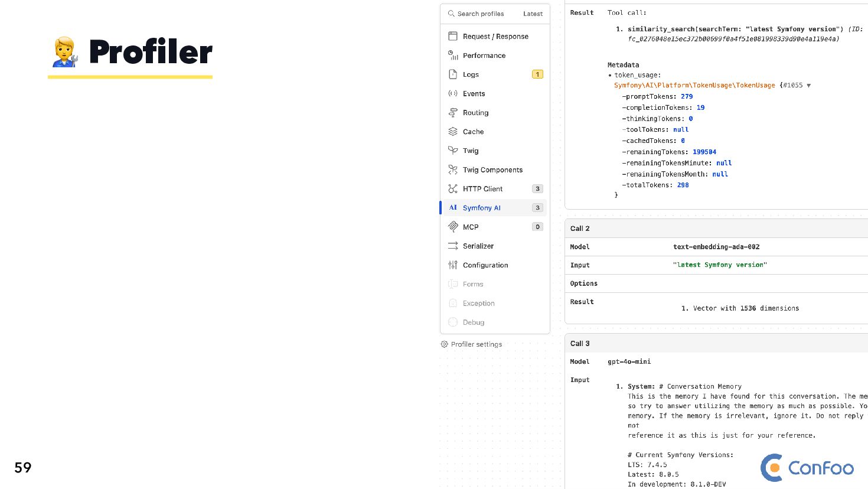Click the Symfony AI count badge 3
Viewport: 868px width, 489px height.
tap(537, 208)
